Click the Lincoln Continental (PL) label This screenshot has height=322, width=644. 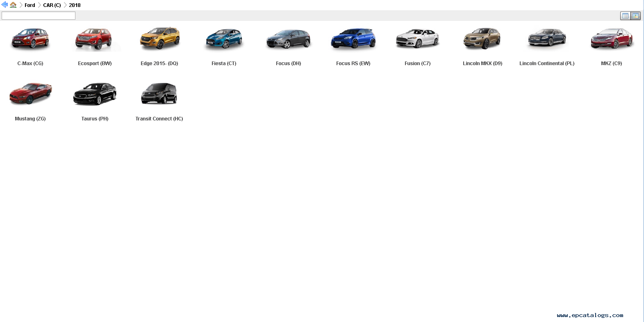click(547, 63)
